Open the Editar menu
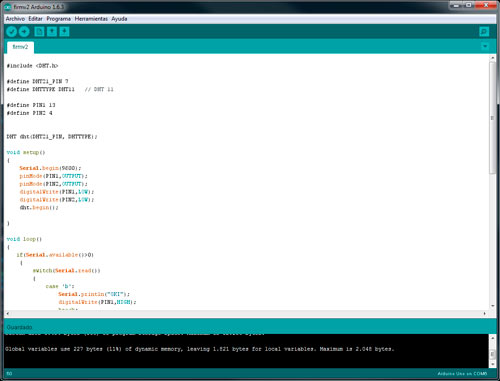The height and width of the screenshot is (381, 500). pyautogui.click(x=35, y=19)
